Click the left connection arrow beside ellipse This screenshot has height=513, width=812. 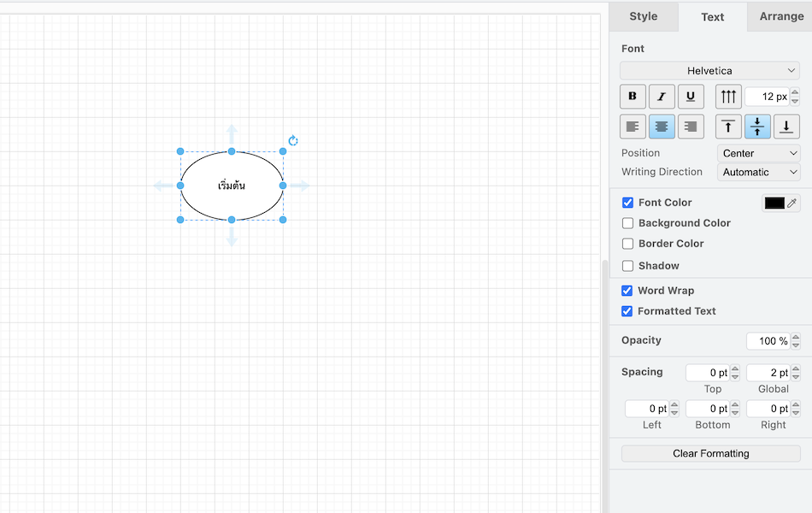(163, 186)
